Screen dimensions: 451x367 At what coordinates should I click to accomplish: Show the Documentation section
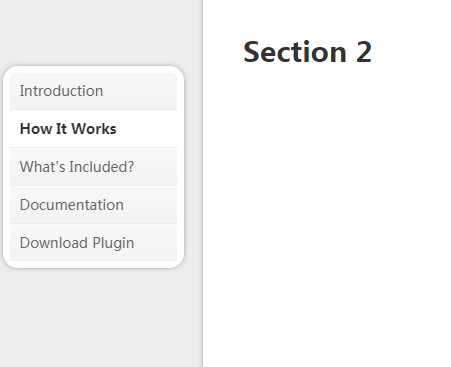click(x=93, y=205)
